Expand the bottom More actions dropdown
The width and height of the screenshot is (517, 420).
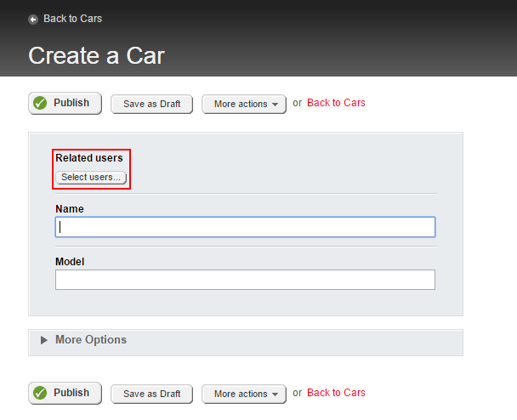tap(244, 394)
